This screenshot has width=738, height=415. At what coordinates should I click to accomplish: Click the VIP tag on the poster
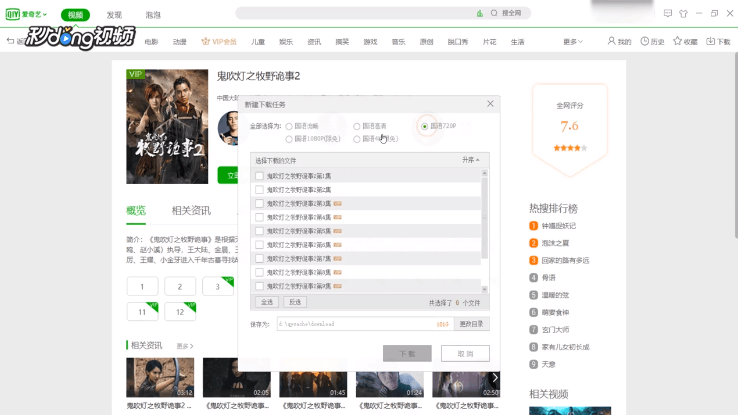click(135, 74)
